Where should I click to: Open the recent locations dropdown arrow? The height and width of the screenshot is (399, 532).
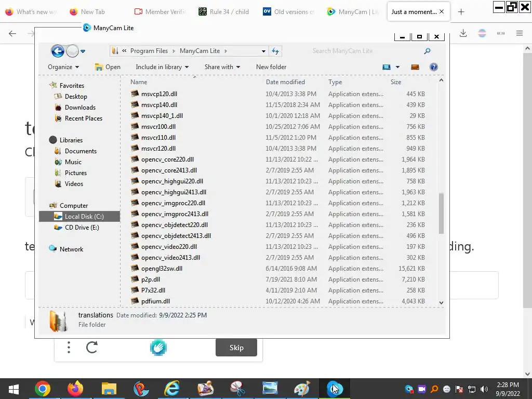coord(83,51)
